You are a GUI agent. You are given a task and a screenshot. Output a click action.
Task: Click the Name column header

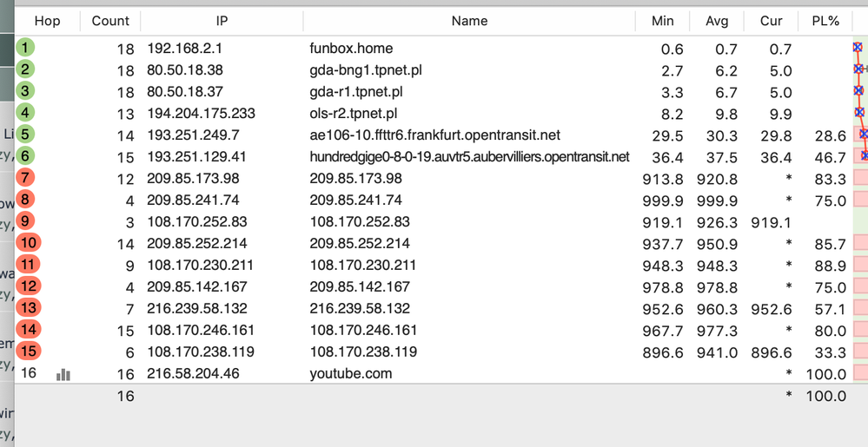point(469,21)
